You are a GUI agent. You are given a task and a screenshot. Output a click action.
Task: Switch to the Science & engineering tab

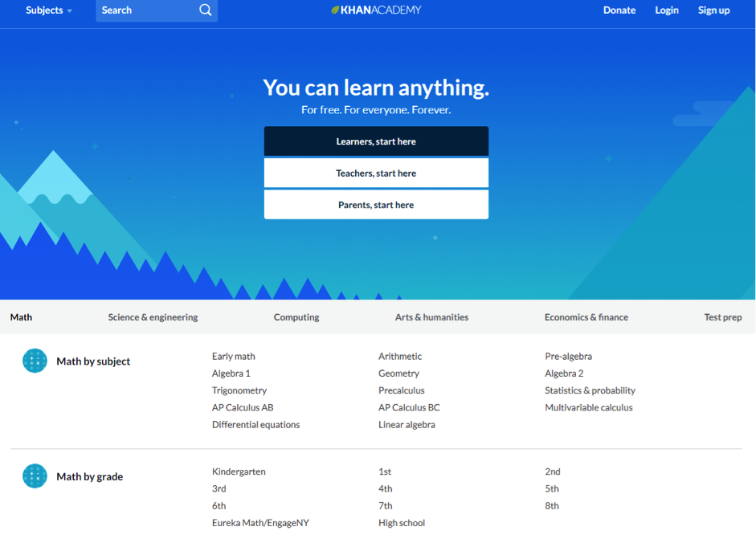[153, 317]
